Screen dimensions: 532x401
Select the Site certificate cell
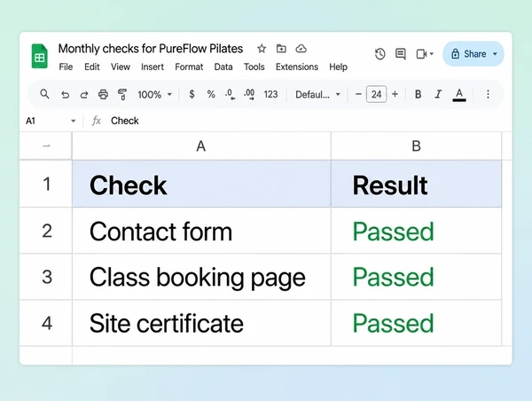click(x=201, y=323)
